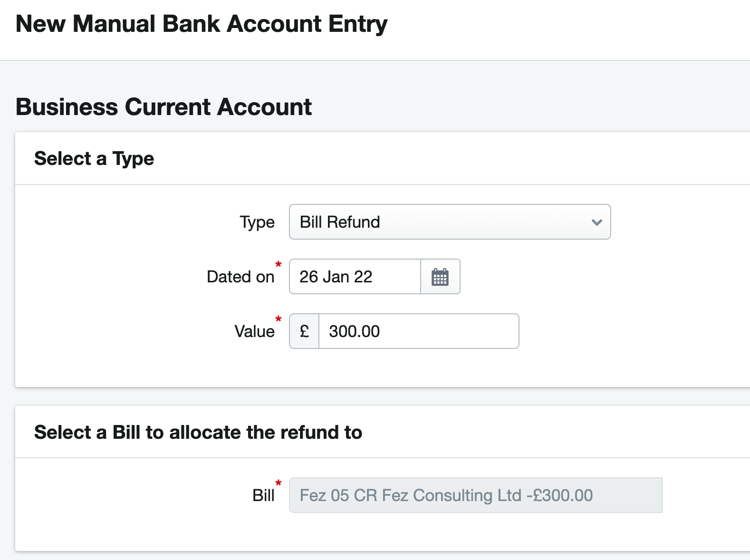Open the Type dropdown showing Bill Refund
This screenshot has height=560, width=750.
[449, 222]
